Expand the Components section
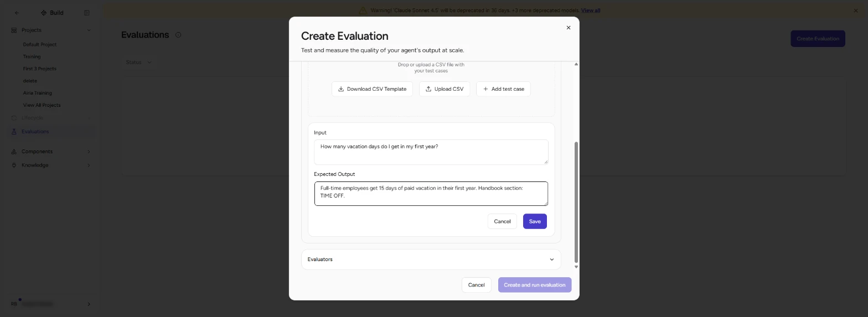 click(51, 152)
